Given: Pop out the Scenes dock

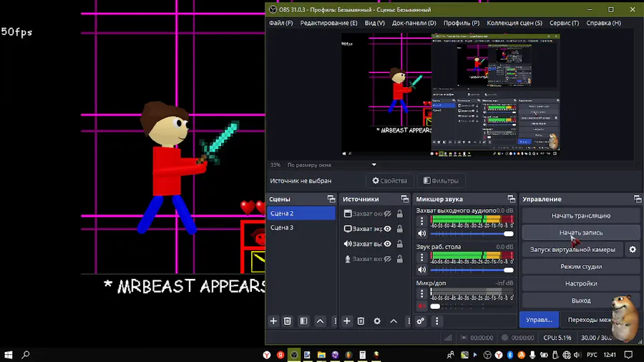Looking at the screenshot, I should click(331, 199).
